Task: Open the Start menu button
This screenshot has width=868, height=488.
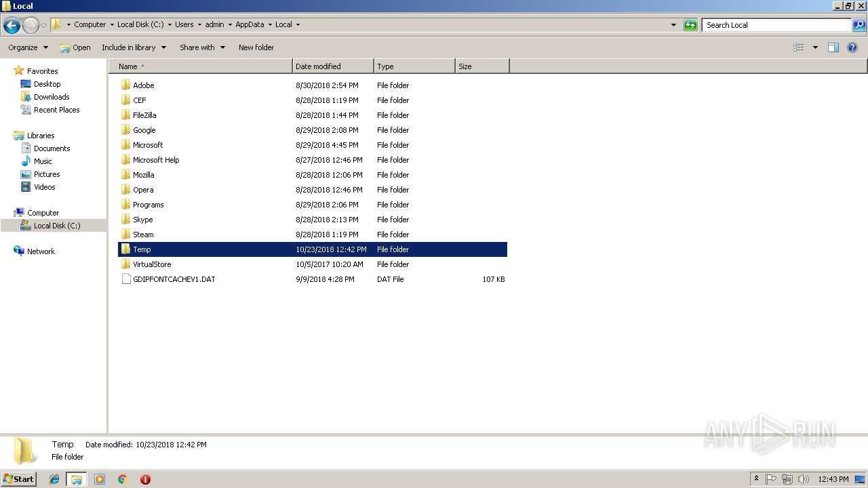Action: [x=18, y=479]
